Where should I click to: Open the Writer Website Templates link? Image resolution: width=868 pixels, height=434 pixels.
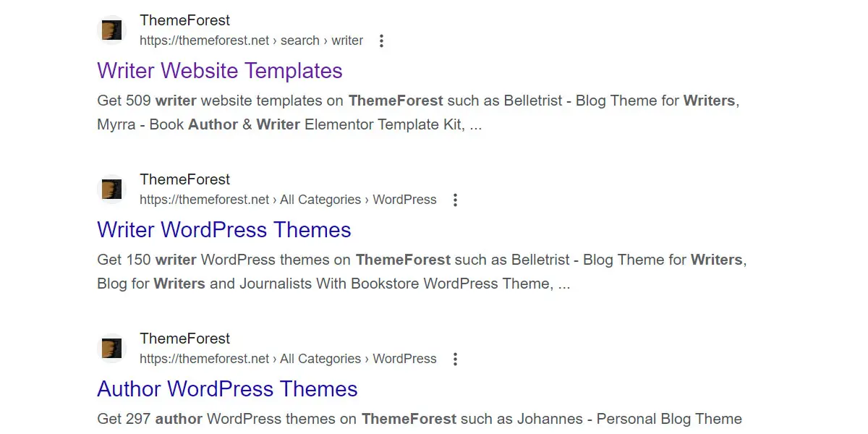click(220, 71)
